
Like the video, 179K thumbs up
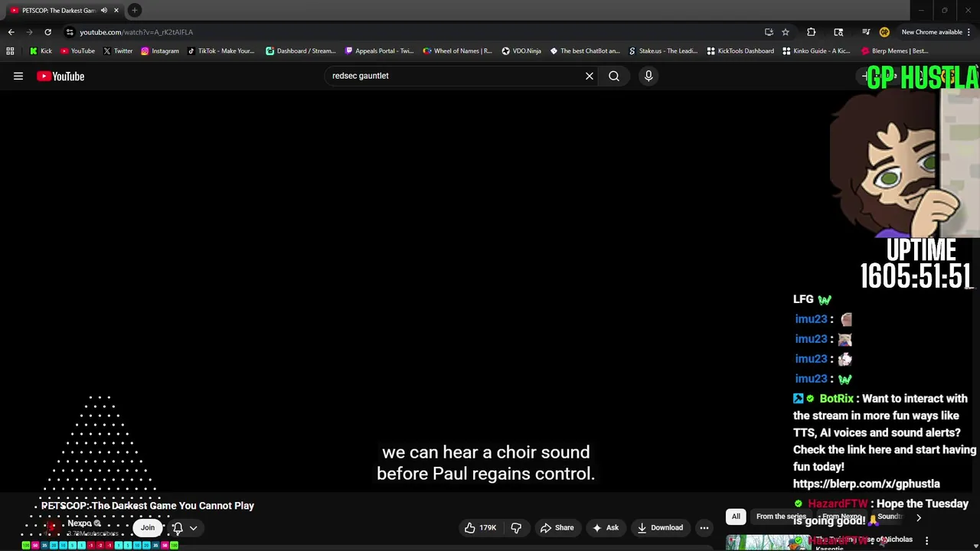pos(480,527)
